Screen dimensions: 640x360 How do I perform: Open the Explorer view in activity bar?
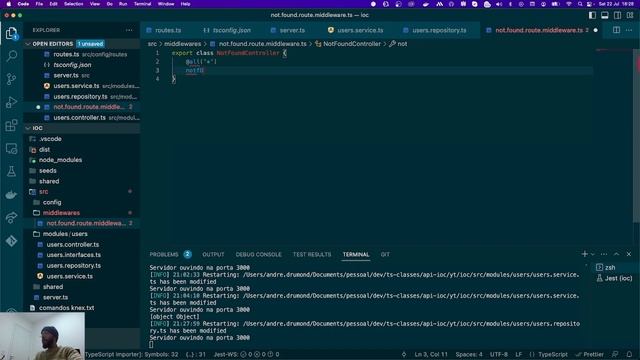point(11,33)
